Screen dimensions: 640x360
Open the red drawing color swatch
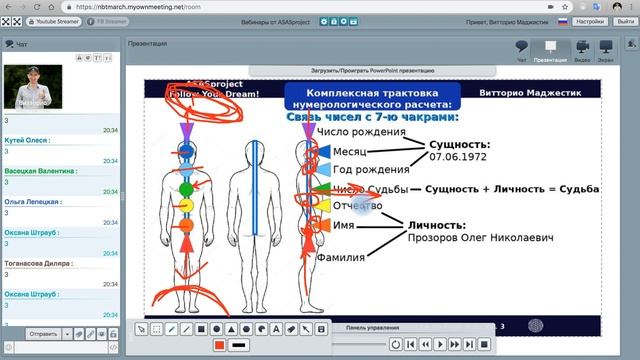pos(220,345)
